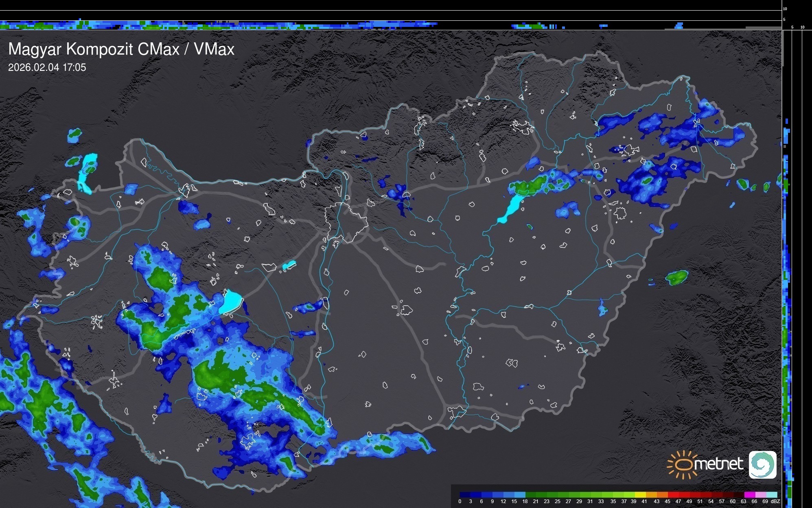Screen dimensions: 812x508
Task: Pick the magenta 63 dBZ legend swatch
Action: 749,495
